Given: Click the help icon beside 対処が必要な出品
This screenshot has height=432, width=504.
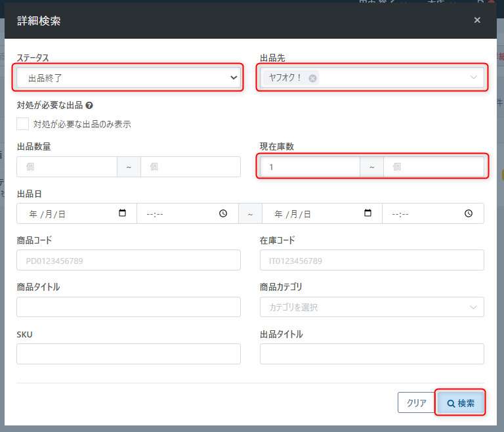Looking at the screenshot, I should pos(89,105).
